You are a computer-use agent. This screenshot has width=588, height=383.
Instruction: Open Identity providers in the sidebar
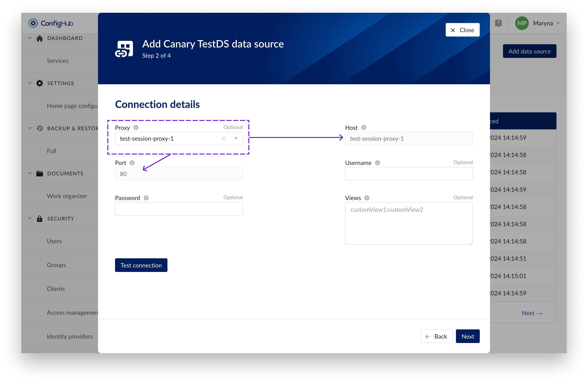tap(70, 336)
